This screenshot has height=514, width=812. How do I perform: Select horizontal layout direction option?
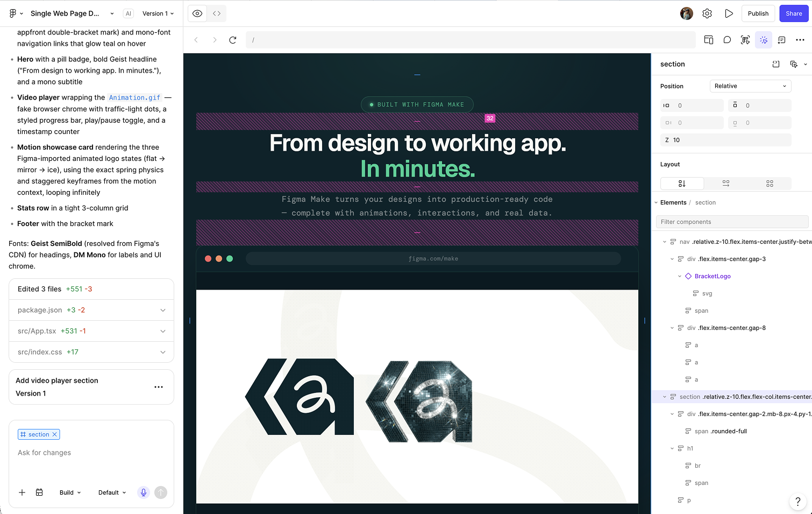click(x=726, y=184)
